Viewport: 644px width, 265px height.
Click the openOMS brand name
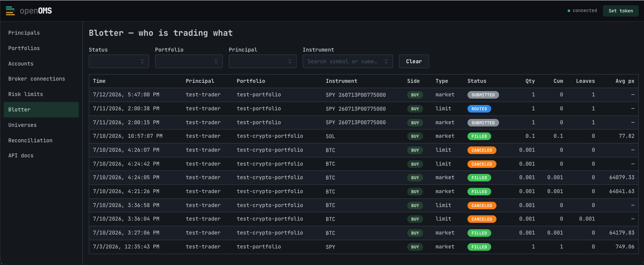36,11
